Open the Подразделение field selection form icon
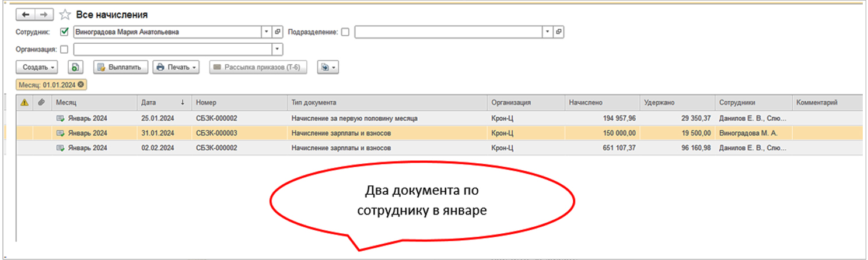868x260 pixels. 559,32
